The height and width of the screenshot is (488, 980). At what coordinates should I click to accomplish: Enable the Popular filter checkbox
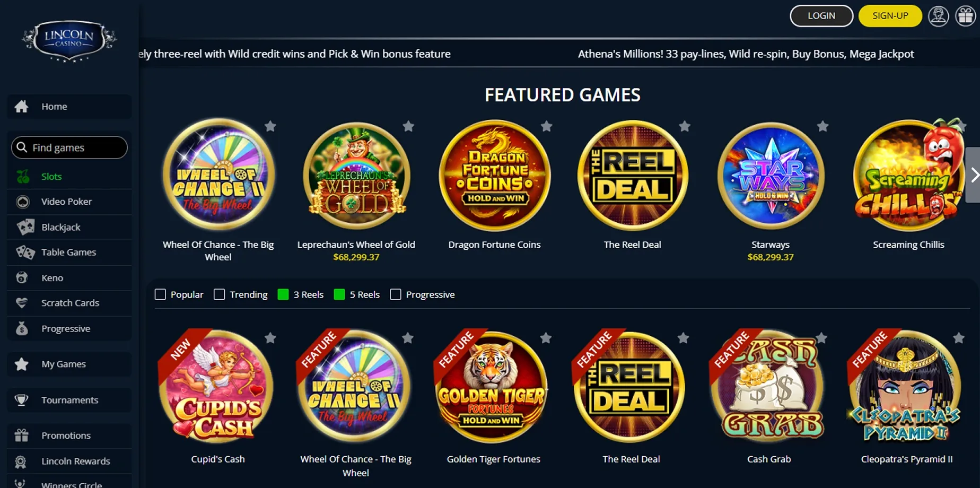160,294
